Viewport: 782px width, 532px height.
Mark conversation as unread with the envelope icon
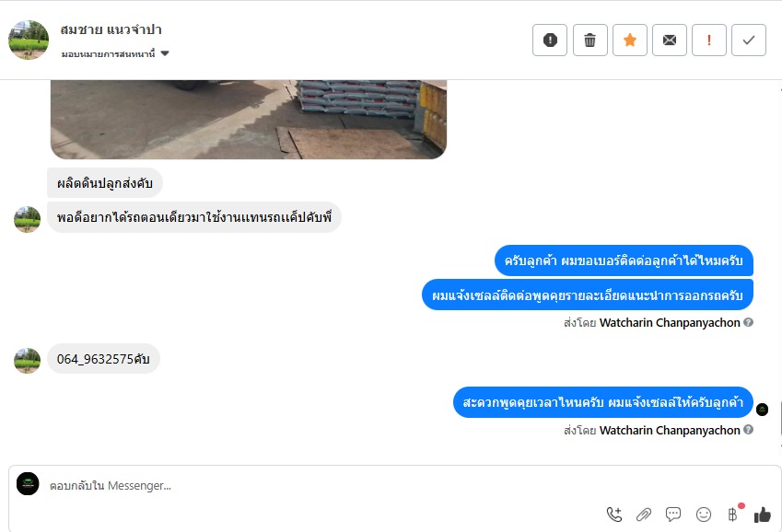click(x=670, y=40)
